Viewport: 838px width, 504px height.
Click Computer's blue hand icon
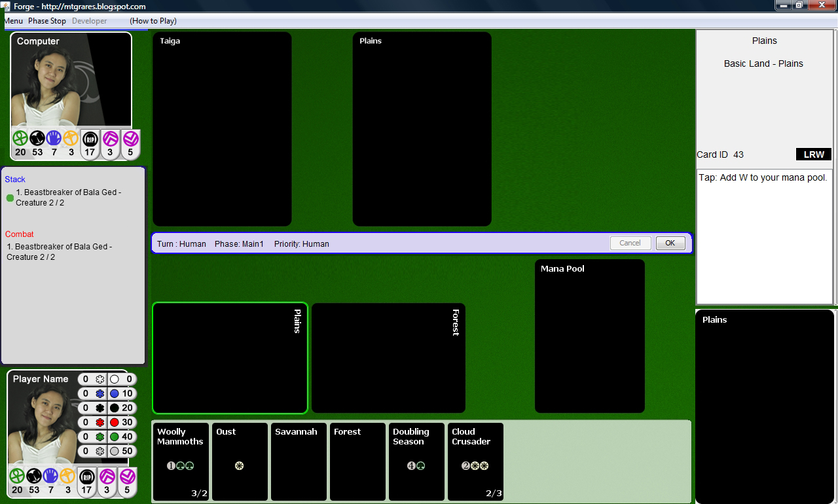coord(54,138)
